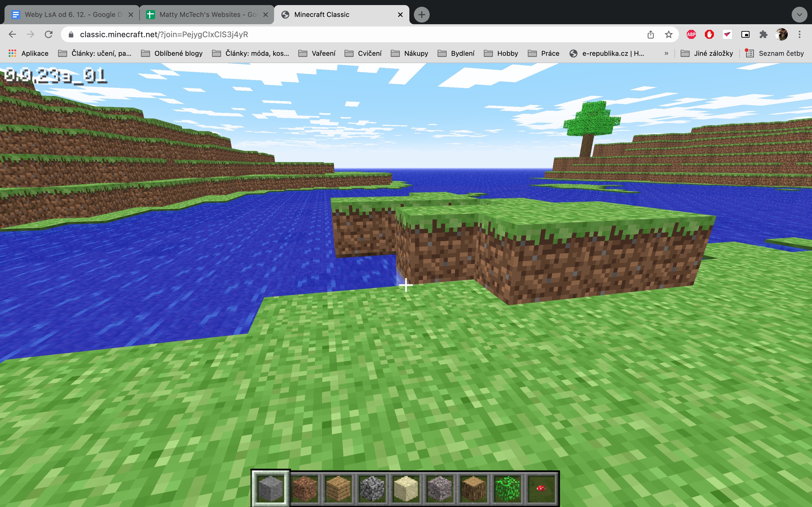The height and width of the screenshot is (507, 812).
Task: Expand hidden bookmarks with double chevron
Action: pos(667,53)
